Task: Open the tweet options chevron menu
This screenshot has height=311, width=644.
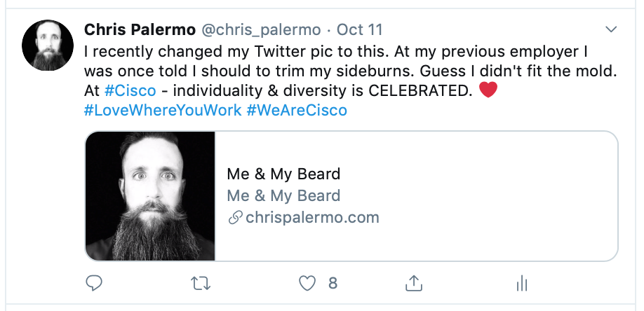Action: coord(611,29)
